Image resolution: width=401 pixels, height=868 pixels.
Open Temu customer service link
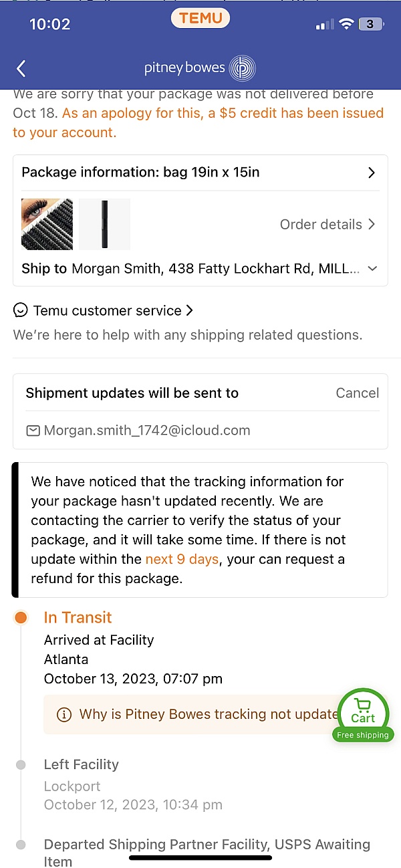[x=107, y=310]
